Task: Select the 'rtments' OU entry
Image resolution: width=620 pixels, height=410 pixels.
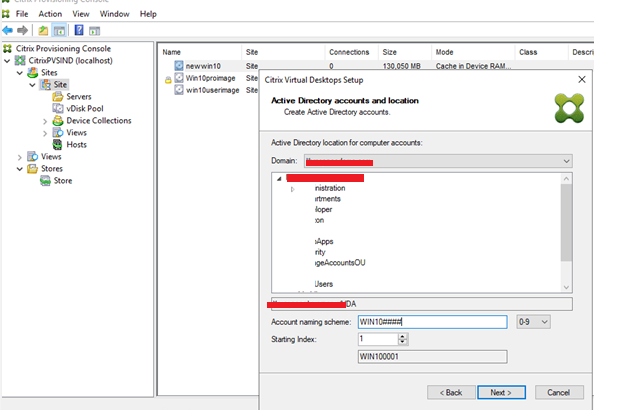Action: 328,198
